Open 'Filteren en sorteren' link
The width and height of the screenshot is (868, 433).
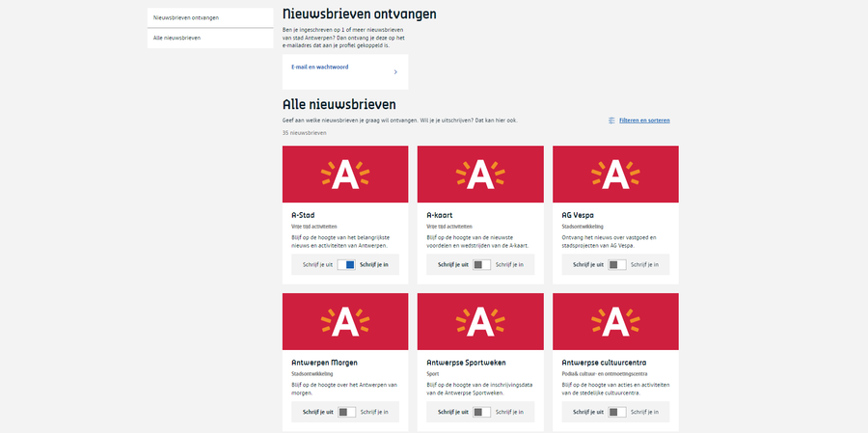tap(644, 121)
